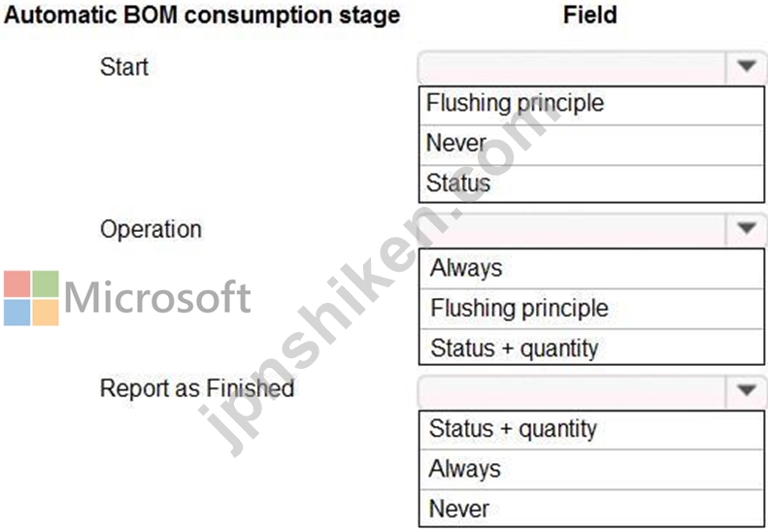The height and width of the screenshot is (532, 768).
Task: Pick Status + quantity under Operation
Action: (x=591, y=347)
